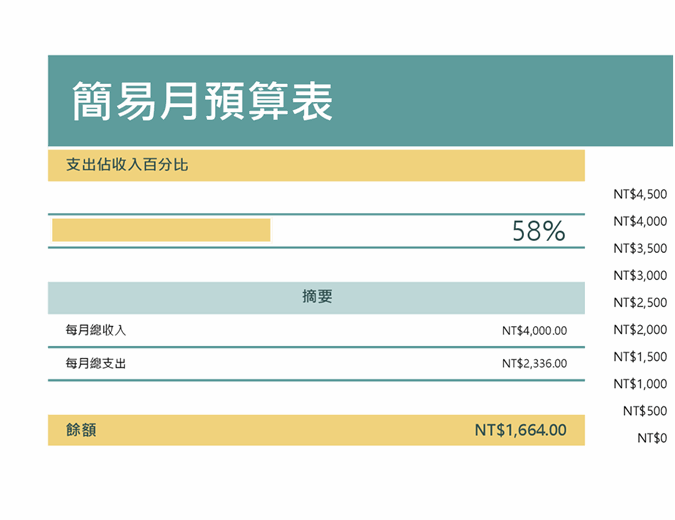
Task: Select the NT$1,500 chart axis label
Action: pos(640,356)
